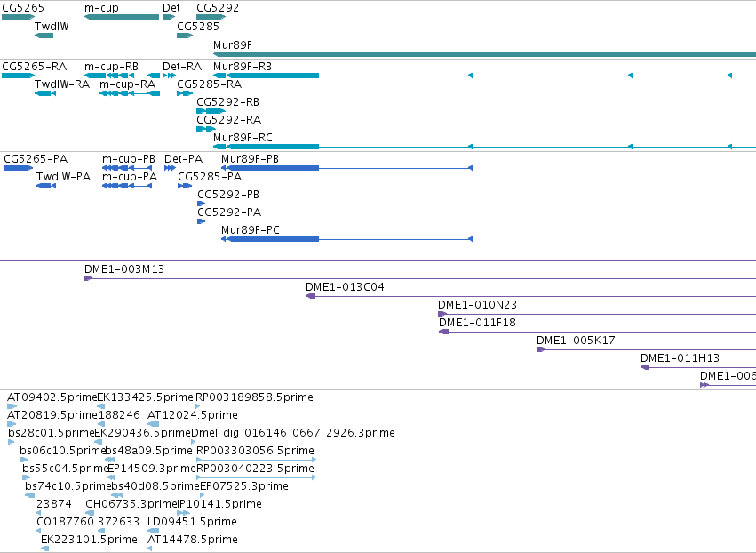
Task: Click the DME1-005K17 clone label
Action: coord(577,341)
